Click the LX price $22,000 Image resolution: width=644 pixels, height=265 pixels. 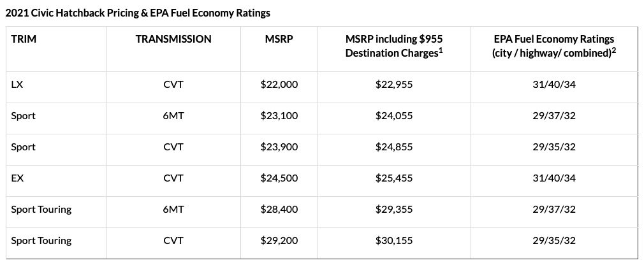pyautogui.click(x=279, y=85)
